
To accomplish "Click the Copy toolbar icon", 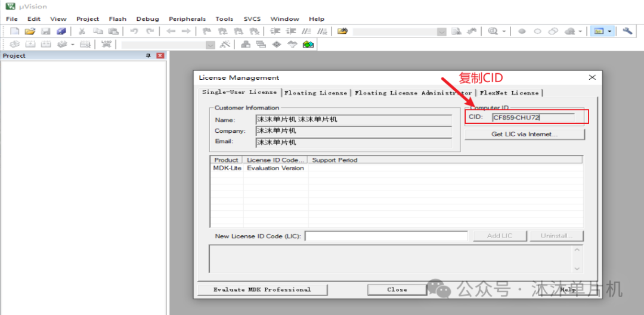I will 97,31.
